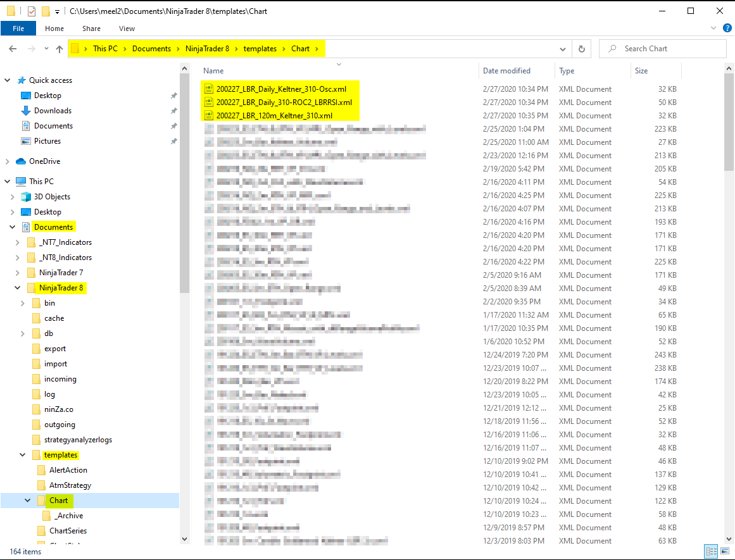Click XML icon of 200227_LBR_120m_Keltner_310.xml

(208, 116)
